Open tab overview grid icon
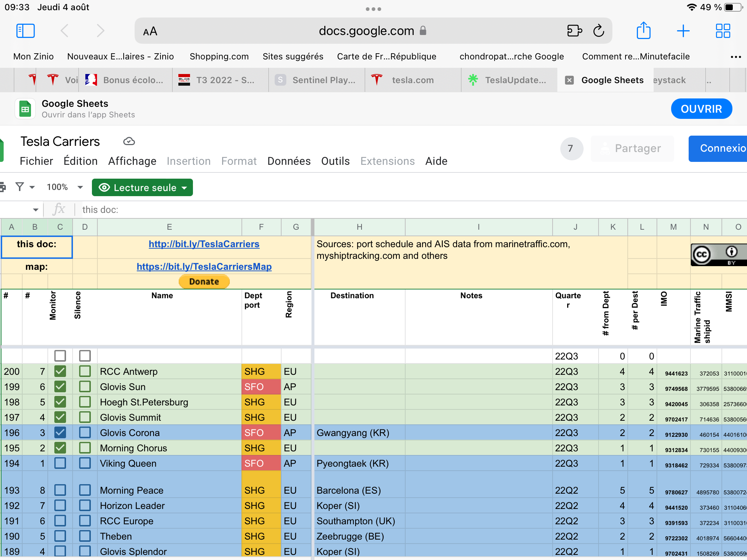Viewport: 747px width, 560px height. pos(723,31)
